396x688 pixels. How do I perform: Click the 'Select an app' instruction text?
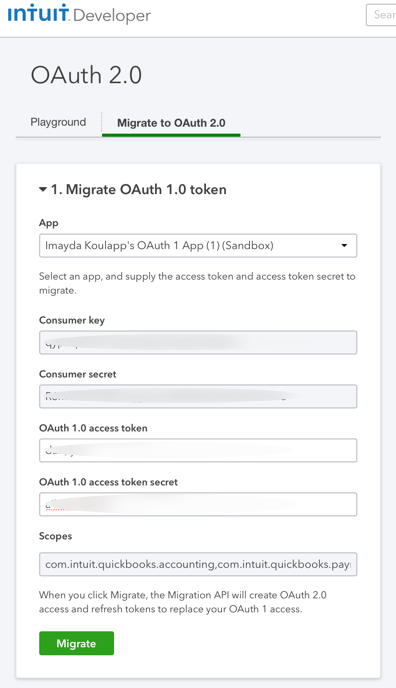[x=197, y=283]
